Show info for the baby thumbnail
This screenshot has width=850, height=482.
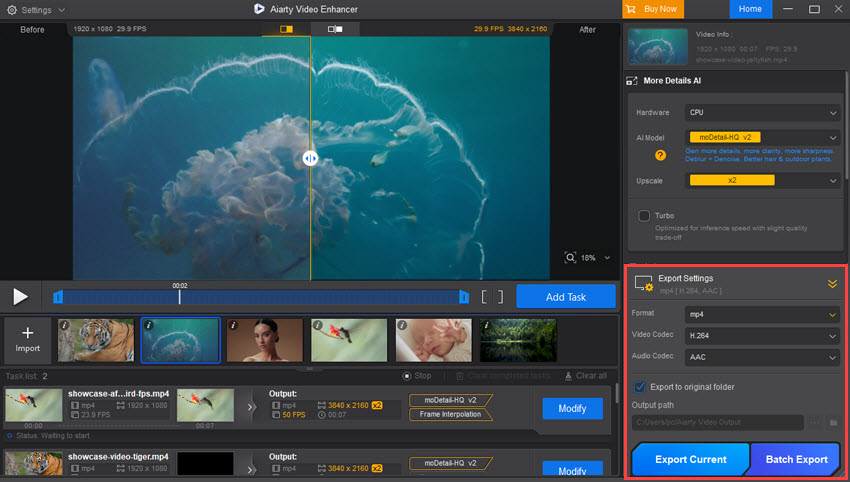coord(402,325)
